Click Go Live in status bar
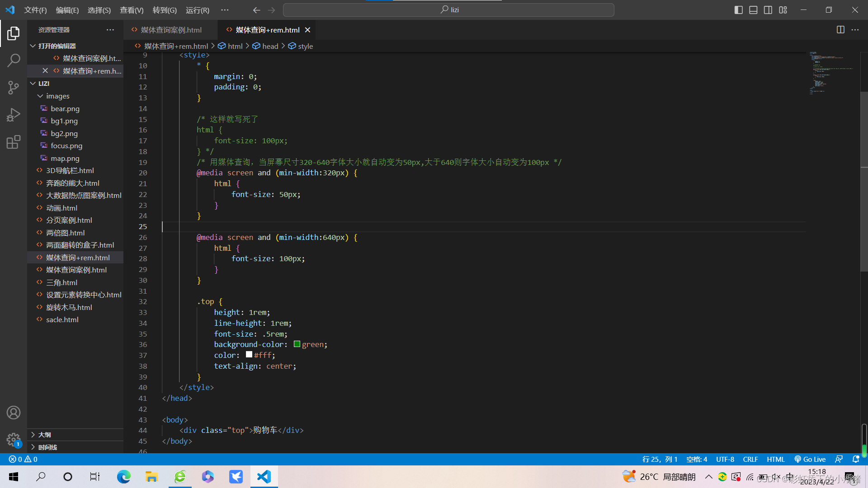Screen dimensions: 868x488 [810, 459]
